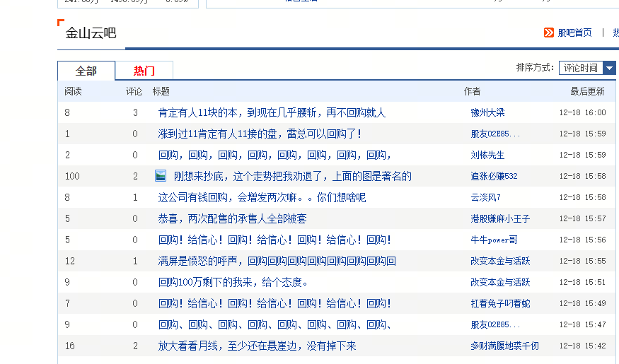Viewport: 619px width, 364px height.
Task: Open the 12-18 15:47 回购、回购 post
Action: tap(274, 325)
